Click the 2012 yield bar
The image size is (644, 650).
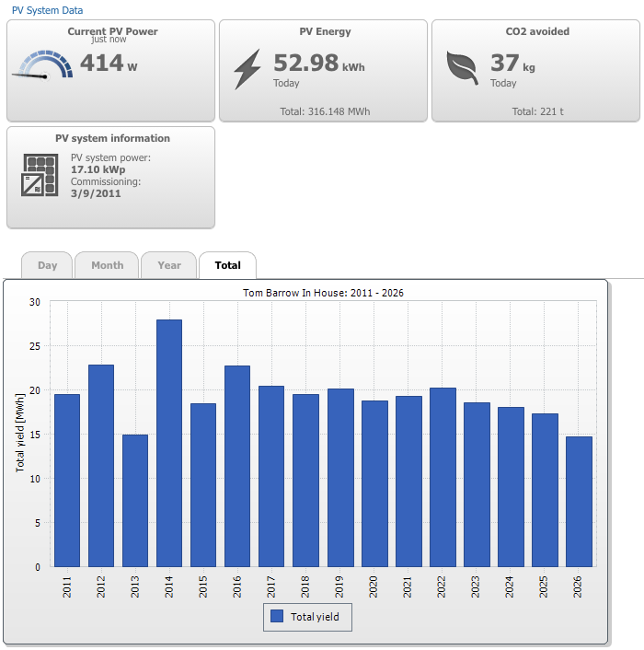point(101,466)
